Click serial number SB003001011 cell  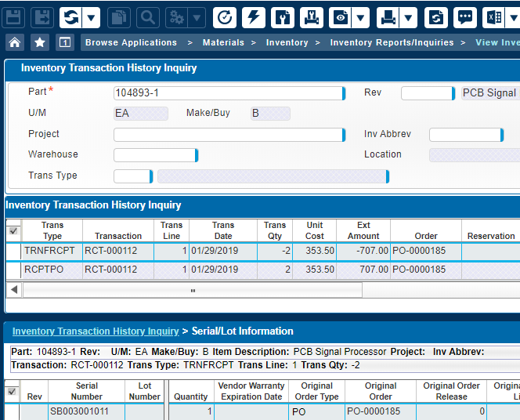87,411
